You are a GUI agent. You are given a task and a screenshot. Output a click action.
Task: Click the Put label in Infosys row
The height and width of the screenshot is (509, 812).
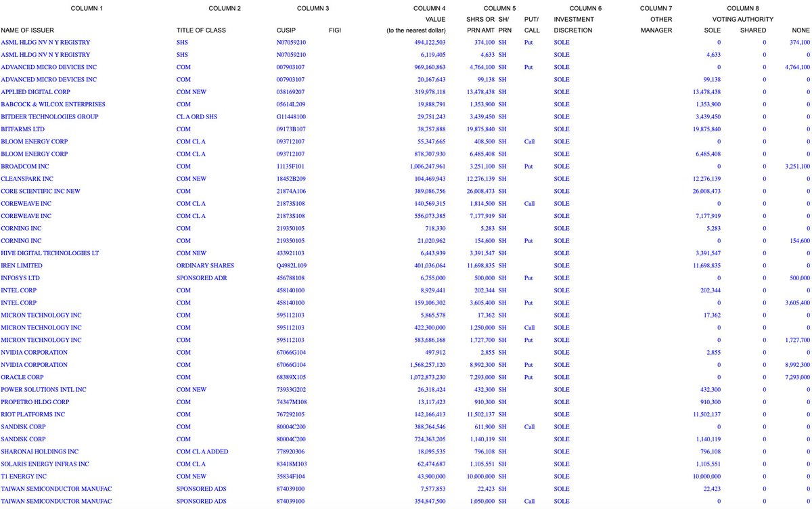pyautogui.click(x=529, y=278)
